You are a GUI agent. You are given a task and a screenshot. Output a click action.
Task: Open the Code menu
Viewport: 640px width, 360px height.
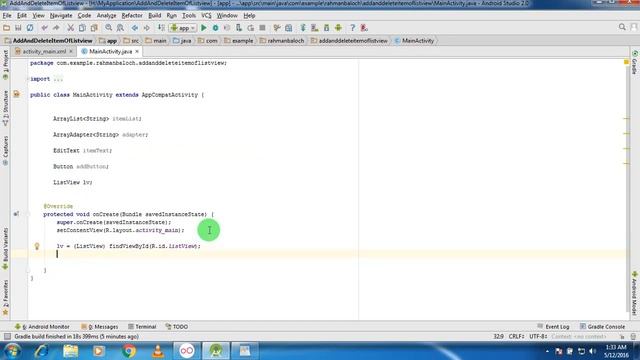(84, 16)
